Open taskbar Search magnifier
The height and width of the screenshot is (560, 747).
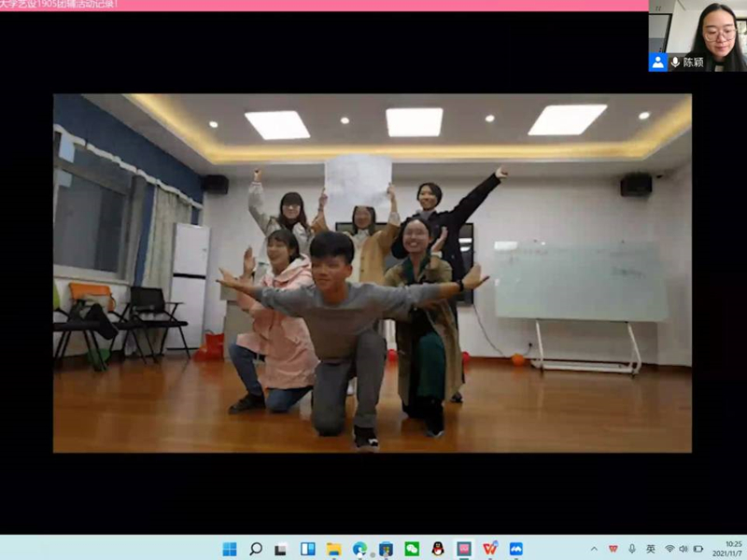[256, 549]
